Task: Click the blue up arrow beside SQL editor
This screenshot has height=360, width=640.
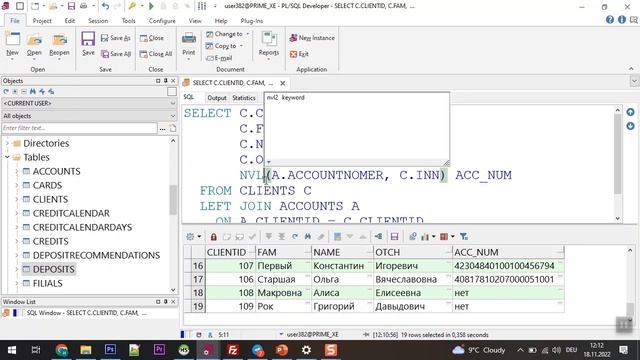Action: (630, 112)
